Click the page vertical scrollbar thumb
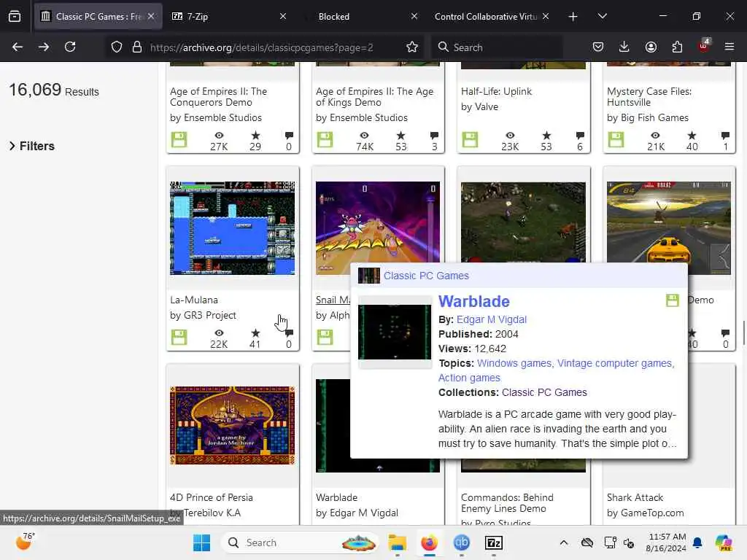 pyautogui.click(x=744, y=333)
